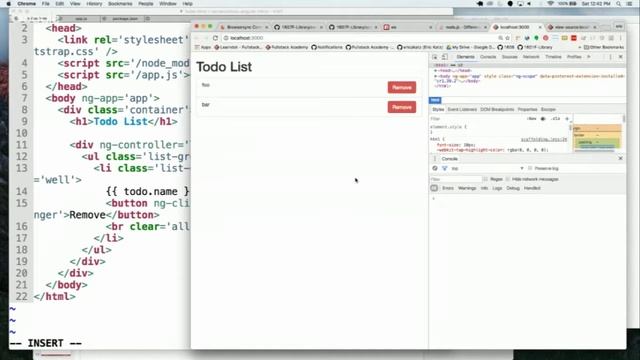640x360 pixels.
Task: Open Chrome's three-dot menu
Action: [621, 38]
